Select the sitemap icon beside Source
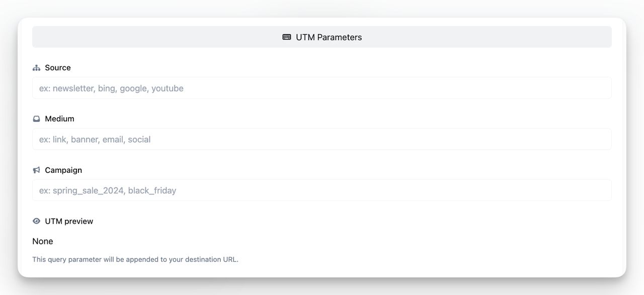Viewport: 644px width, 295px height. point(36,67)
